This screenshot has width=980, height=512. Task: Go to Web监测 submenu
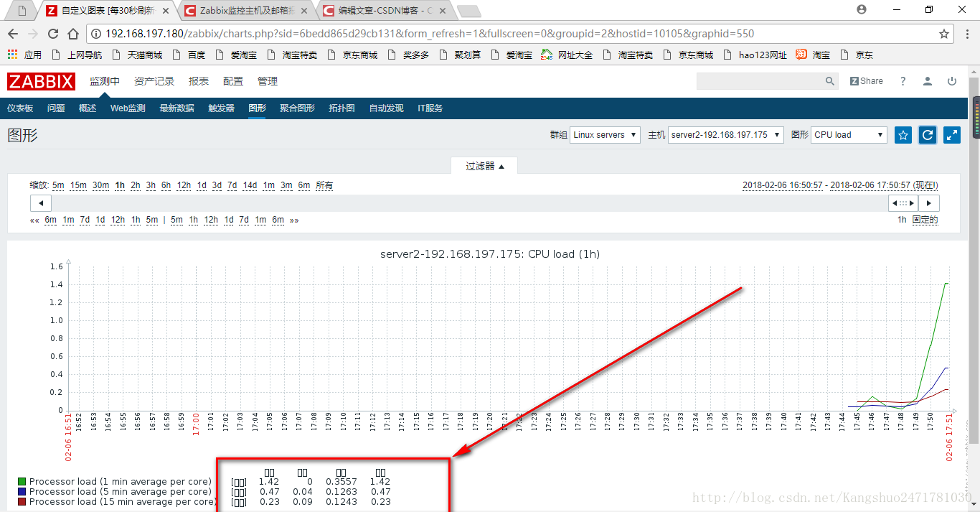coord(128,108)
